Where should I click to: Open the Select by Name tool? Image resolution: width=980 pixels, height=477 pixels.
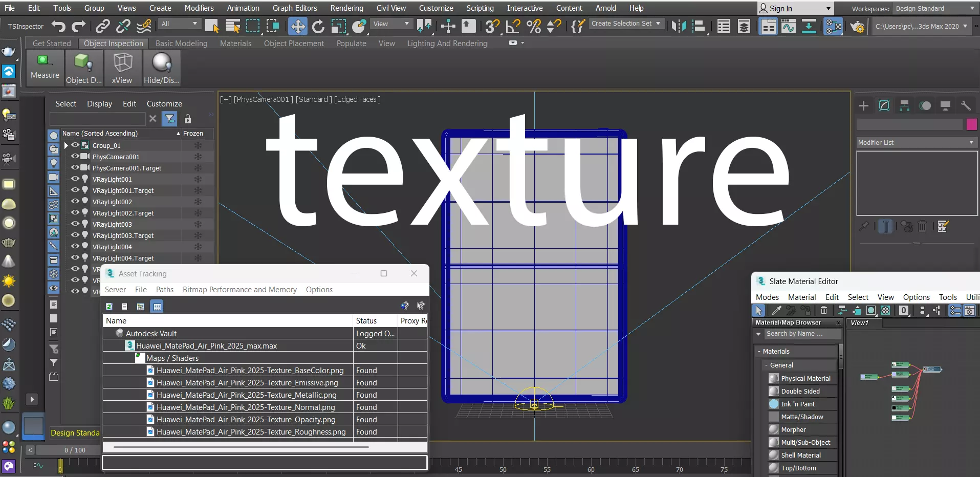[x=233, y=26]
